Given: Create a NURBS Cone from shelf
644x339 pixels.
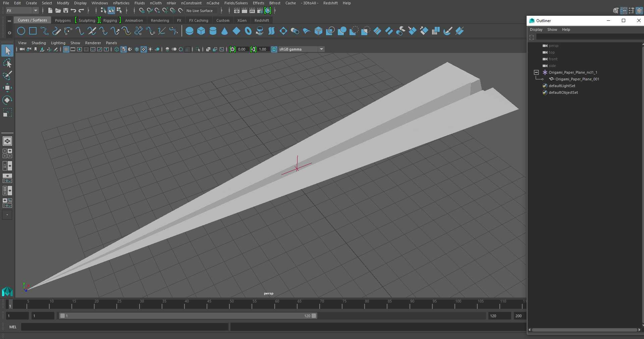Looking at the screenshot, I should coord(225,31).
